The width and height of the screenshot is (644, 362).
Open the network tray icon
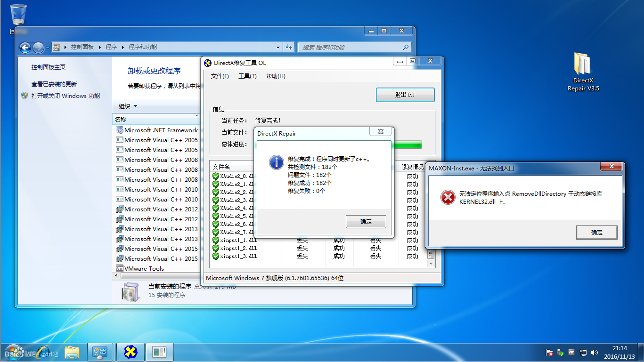click(583, 352)
